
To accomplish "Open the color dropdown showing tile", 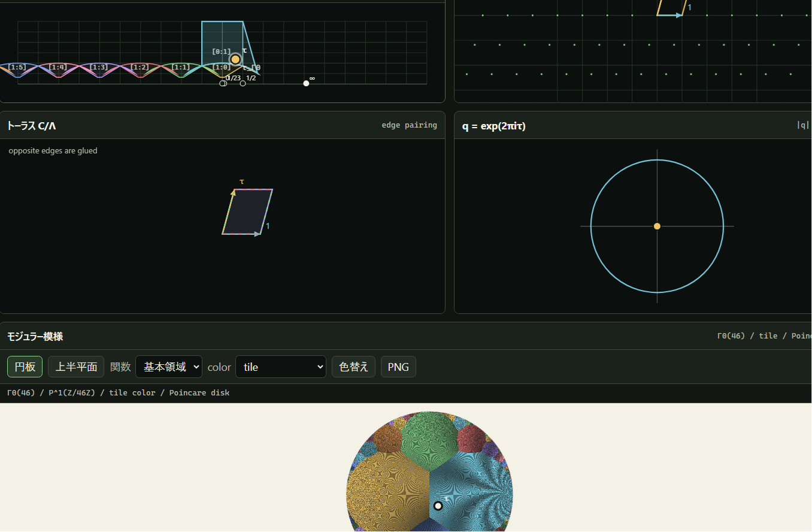I will click(x=281, y=367).
